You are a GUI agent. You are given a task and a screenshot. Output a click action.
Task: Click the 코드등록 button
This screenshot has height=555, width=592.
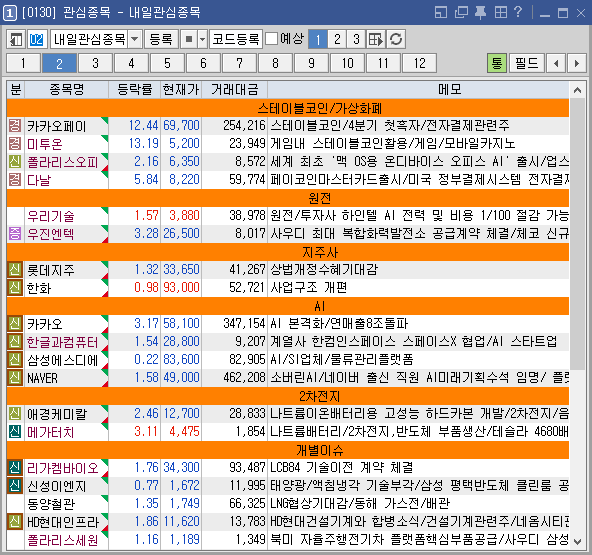(x=236, y=39)
